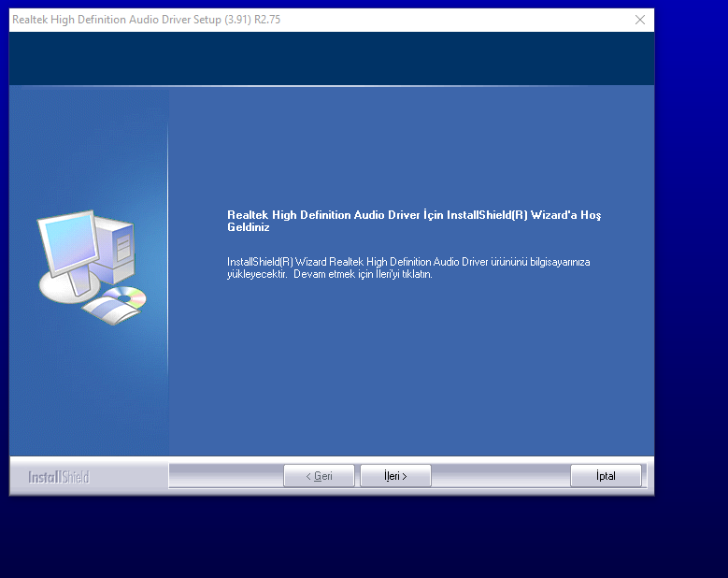Click the window title 'Realtek High Definition Audio Driver Setup'
Viewport: 728px width, 578px height.
[117, 20]
